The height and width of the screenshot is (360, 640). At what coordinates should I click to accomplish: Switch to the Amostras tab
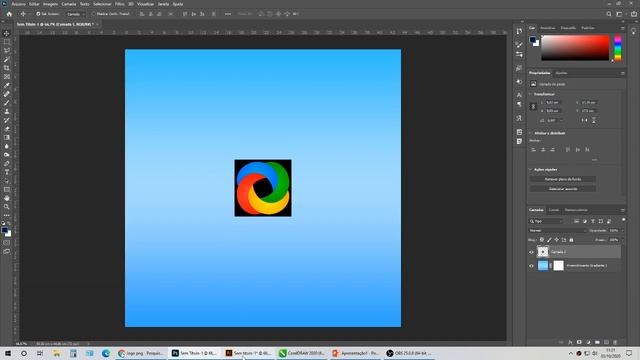[547, 28]
